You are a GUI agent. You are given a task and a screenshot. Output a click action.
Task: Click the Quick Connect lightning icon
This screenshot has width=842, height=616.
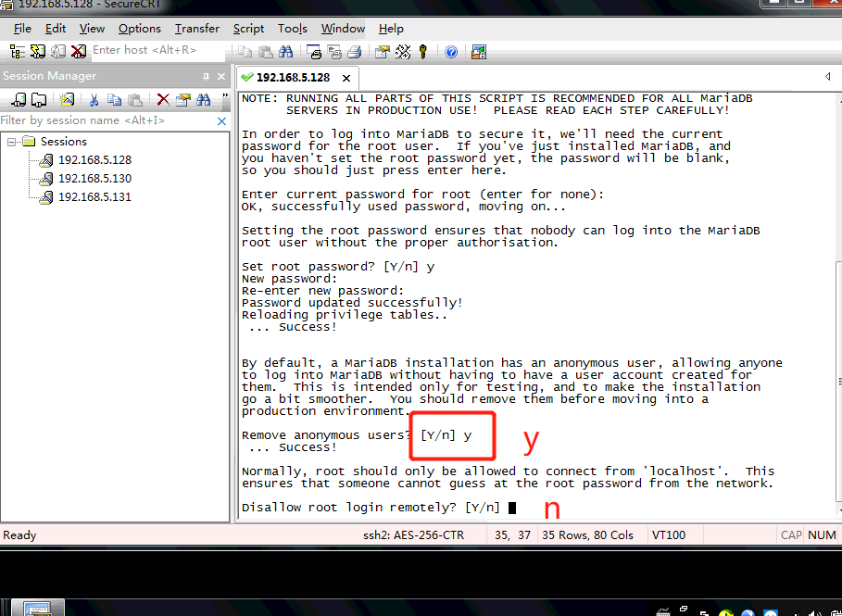[x=38, y=52]
